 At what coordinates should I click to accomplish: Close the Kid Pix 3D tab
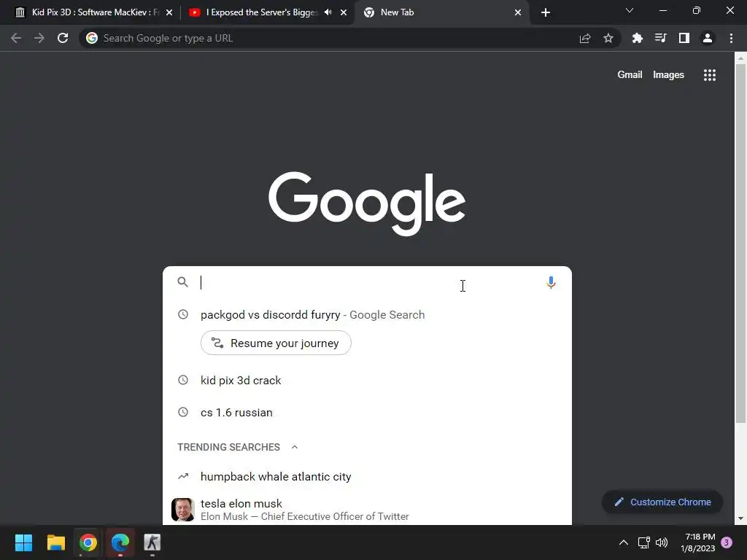point(169,12)
